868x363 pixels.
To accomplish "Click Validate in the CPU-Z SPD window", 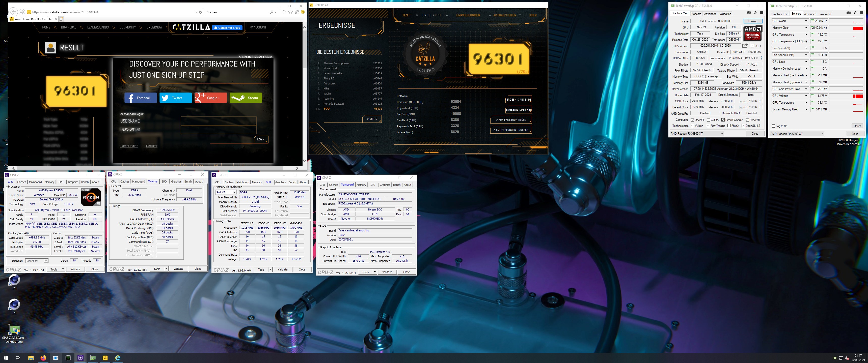I will coord(282,269).
